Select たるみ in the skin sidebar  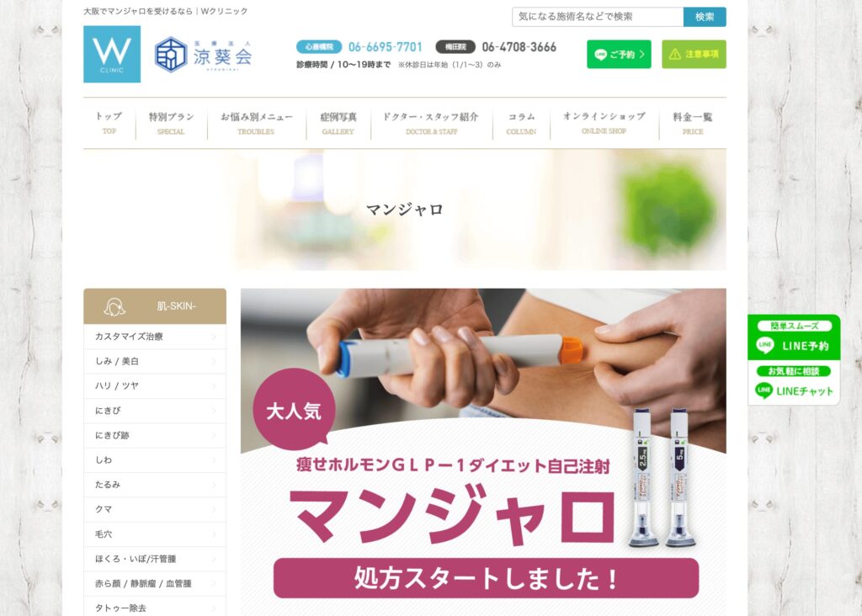click(155, 485)
